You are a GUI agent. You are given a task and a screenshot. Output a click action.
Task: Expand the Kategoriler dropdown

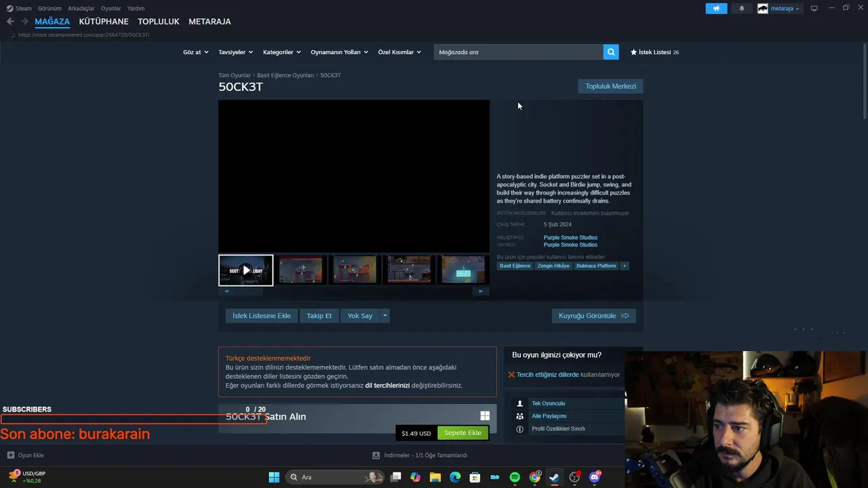click(281, 52)
